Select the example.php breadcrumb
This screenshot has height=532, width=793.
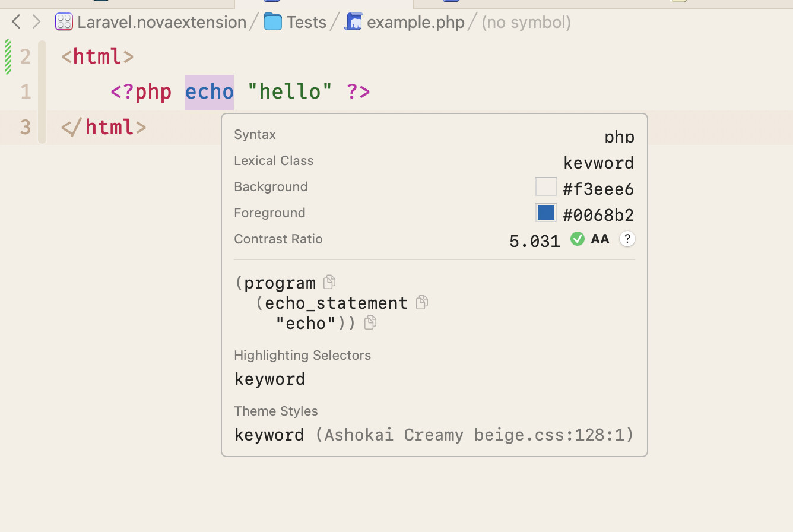click(x=415, y=23)
